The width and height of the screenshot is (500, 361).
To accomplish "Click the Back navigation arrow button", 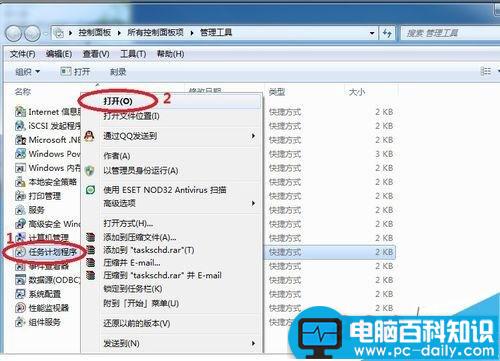I will click(x=14, y=33).
